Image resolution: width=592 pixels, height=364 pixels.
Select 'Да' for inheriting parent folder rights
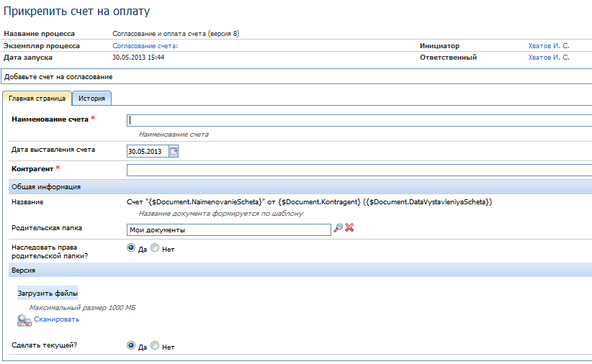(x=131, y=247)
